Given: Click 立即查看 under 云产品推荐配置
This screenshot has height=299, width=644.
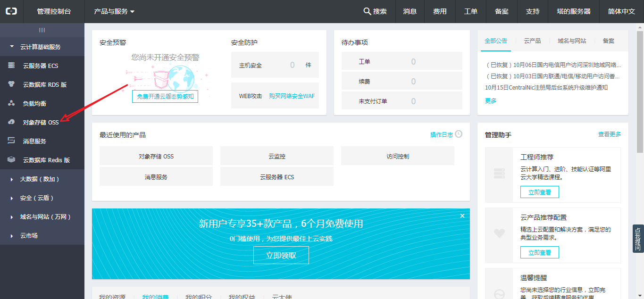Looking at the screenshot, I should (x=540, y=252).
